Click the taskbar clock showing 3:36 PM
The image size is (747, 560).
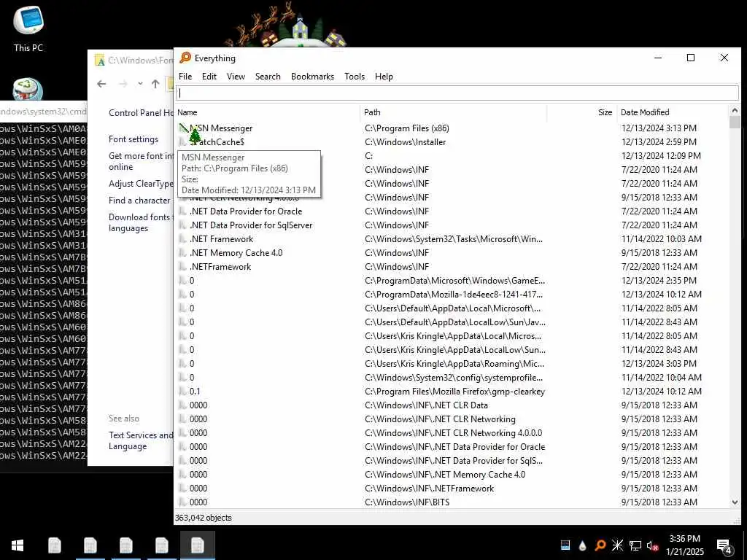pos(684,545)
